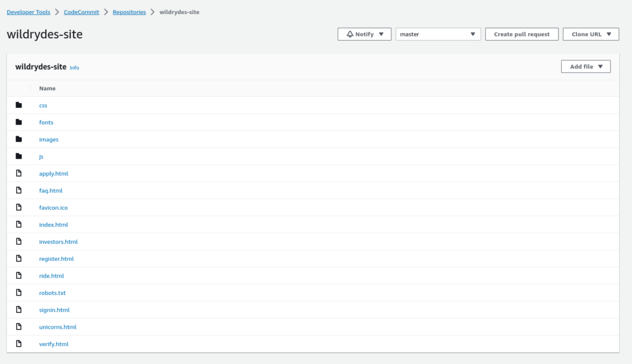View index.html file
The height and width of the screenshot is (364, 632).
click(54, 225)
